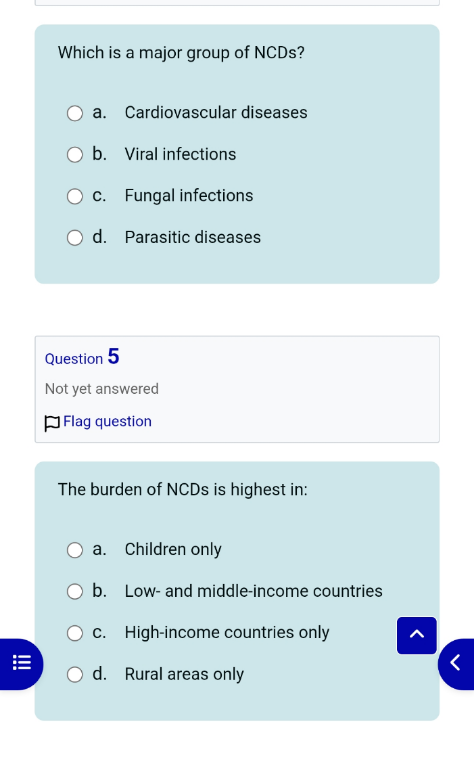
Task: Click the Cardiovascular diseases answer label
Action: 216,113
